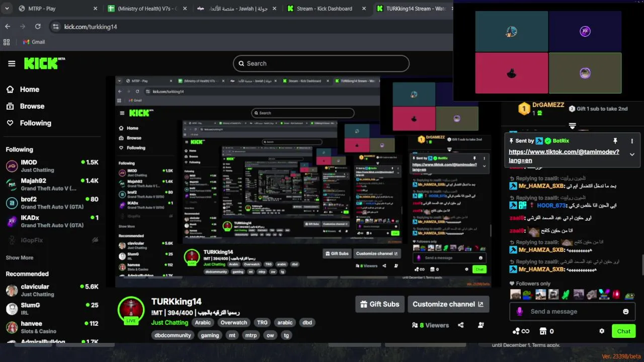Expand the gift leaderboard handle

point(572,125)
